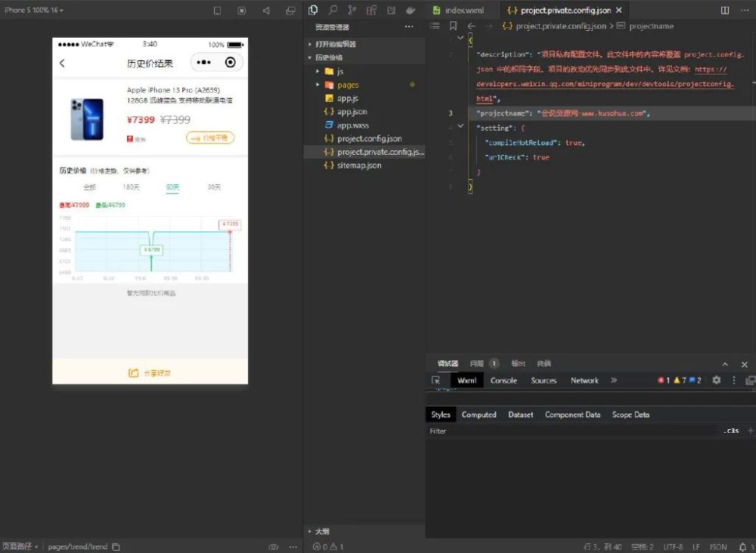Click the ¥6799 lowest price chart marker
756x553 pixels.
151,249
